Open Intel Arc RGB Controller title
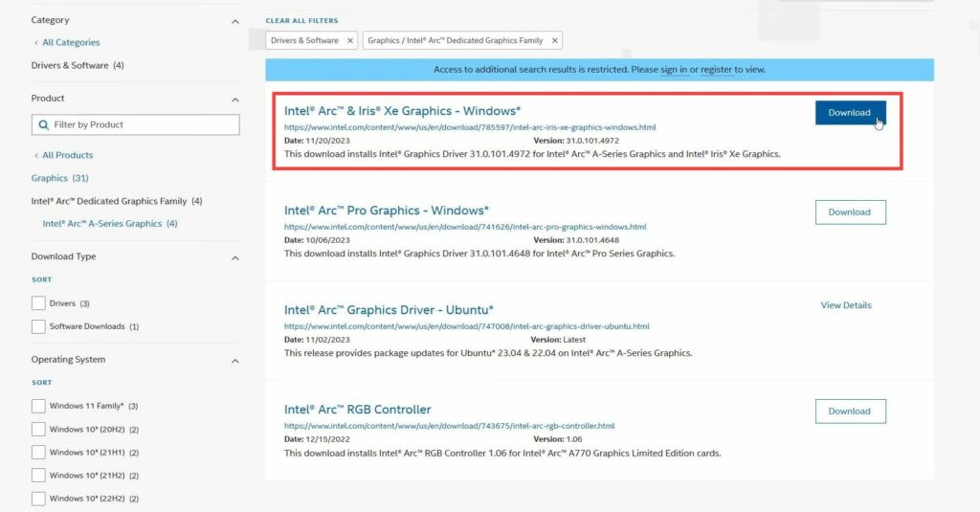 [x=358, y=410]
